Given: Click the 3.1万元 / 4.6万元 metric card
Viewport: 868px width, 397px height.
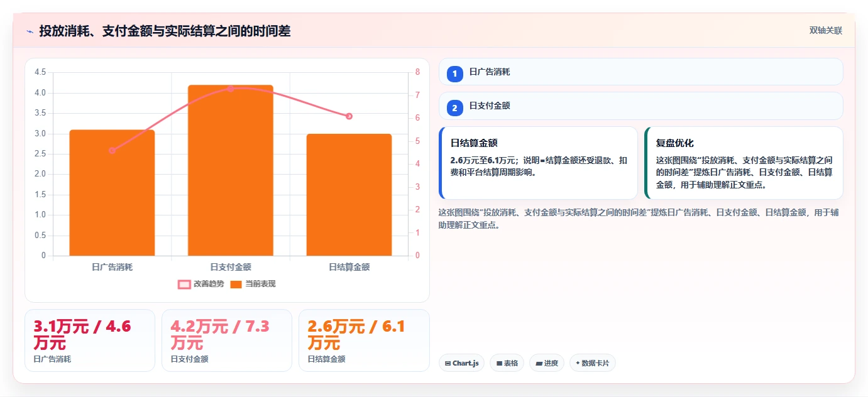Looking at the screenshot, I should pyautogui.click(x=90, y=340).
